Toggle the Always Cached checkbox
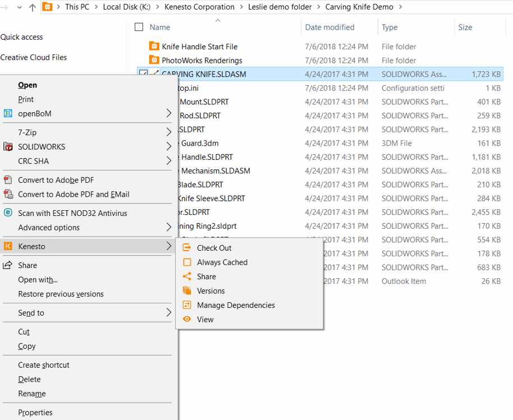The height and width of the screenshot is (420, 513). click(x=187, y=262)
